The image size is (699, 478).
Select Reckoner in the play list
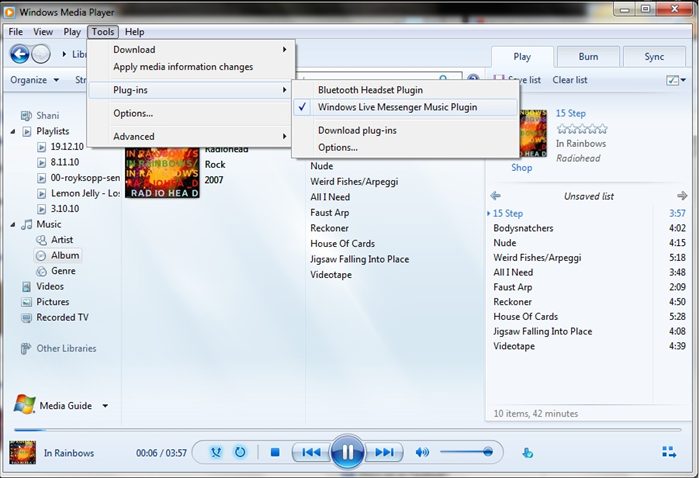point(588,302)
